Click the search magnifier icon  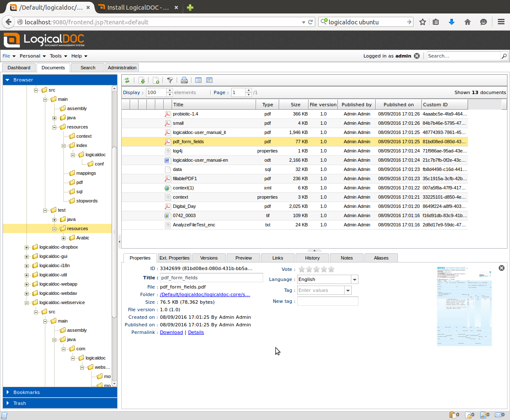[504, 56]
